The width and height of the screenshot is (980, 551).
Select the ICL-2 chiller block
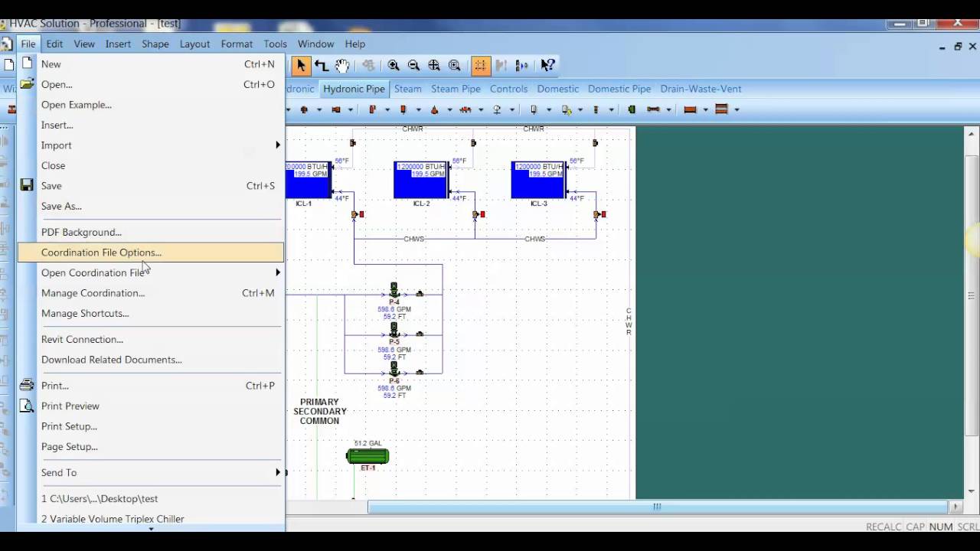coord(421,180)
